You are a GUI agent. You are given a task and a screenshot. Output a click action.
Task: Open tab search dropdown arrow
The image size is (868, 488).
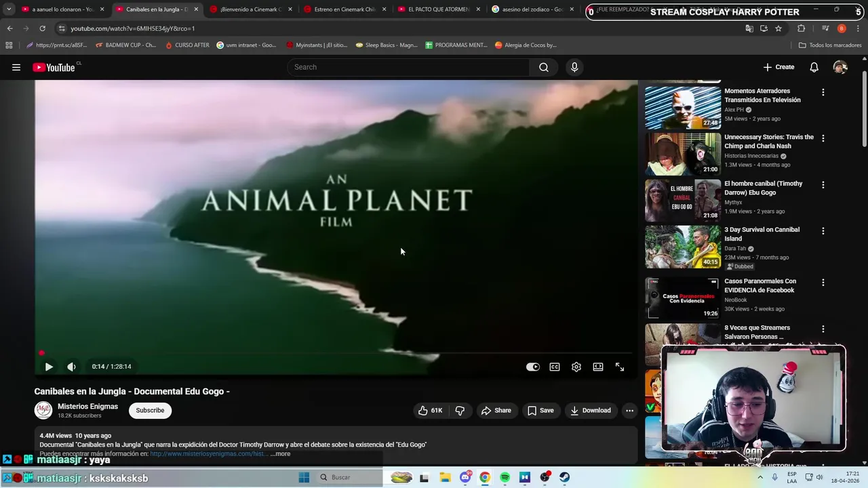point(9,9)
